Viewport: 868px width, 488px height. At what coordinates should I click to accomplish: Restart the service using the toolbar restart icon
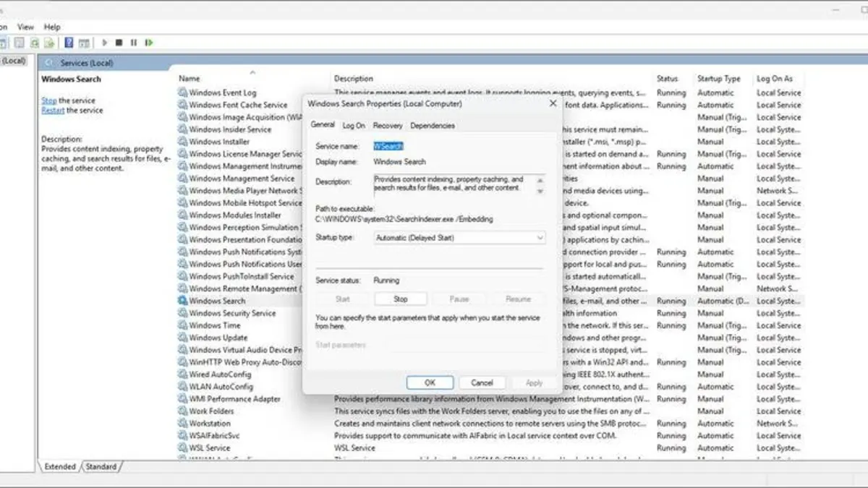click(x=148, y=42)
